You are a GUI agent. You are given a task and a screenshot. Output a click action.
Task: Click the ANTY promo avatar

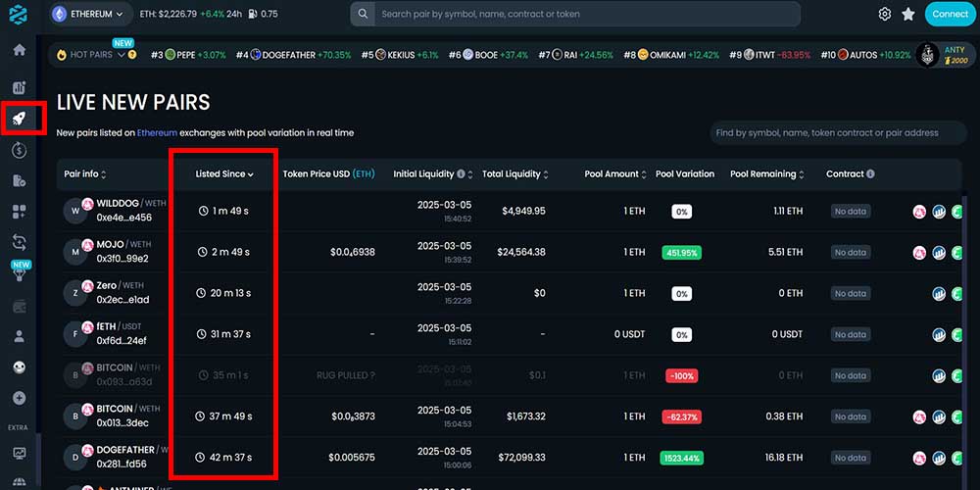click(x=927, y=55)
